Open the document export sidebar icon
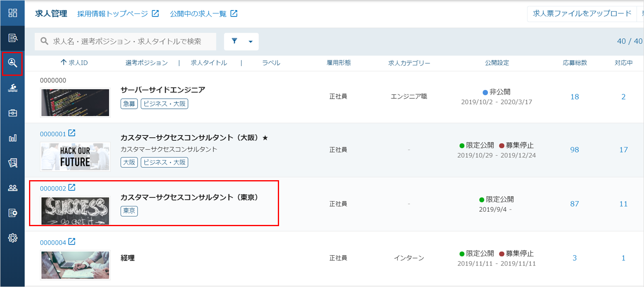644x287 pixels. (13, 213)
